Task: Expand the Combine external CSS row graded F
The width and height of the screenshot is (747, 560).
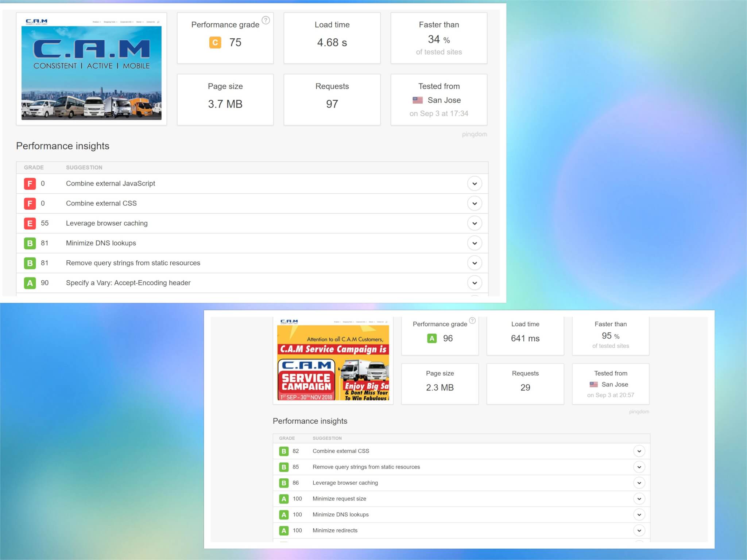Action: 475,203
